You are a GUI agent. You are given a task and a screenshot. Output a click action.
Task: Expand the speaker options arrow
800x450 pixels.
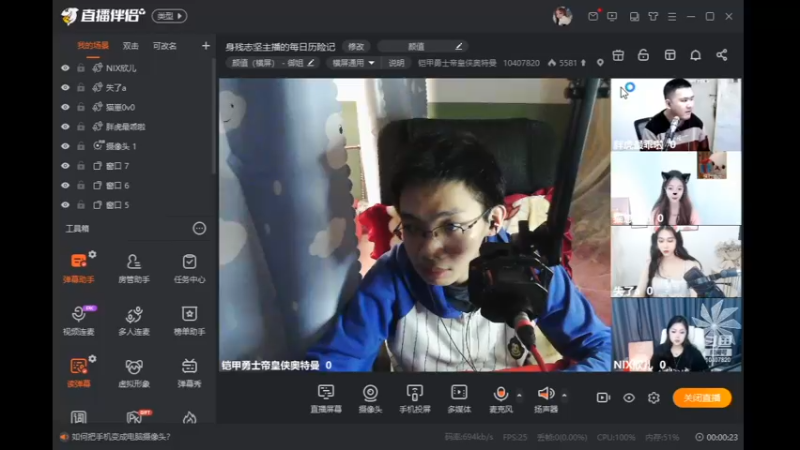[564, 395]
